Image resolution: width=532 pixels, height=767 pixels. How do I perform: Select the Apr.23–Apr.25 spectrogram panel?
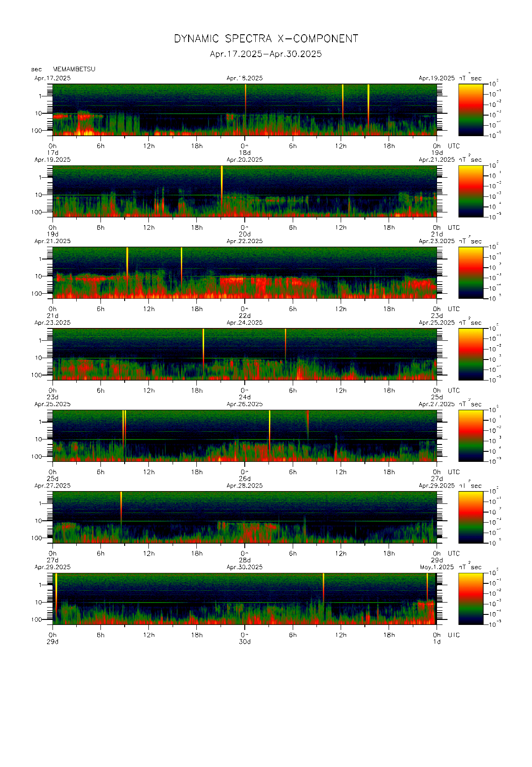(245, 354)
